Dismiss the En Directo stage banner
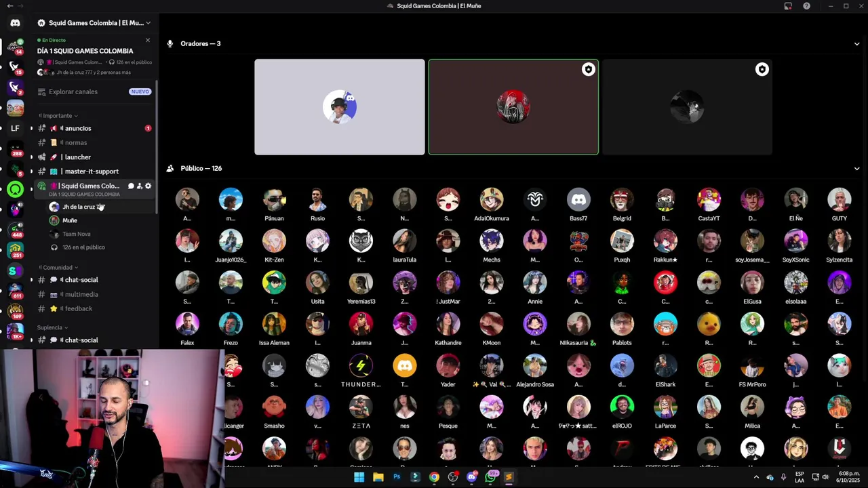Image resolution: width=868 pixels, height=488 pixels. [x=148, y=40]
